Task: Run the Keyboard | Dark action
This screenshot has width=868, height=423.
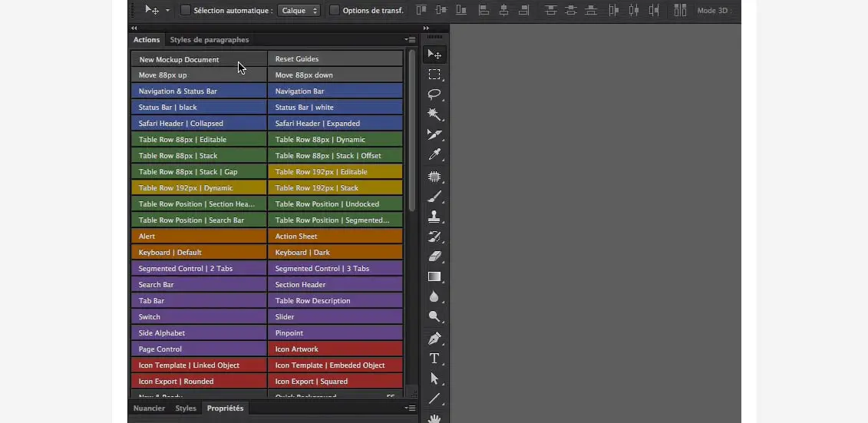Action: pyautogui.click(x=335, y=252)
